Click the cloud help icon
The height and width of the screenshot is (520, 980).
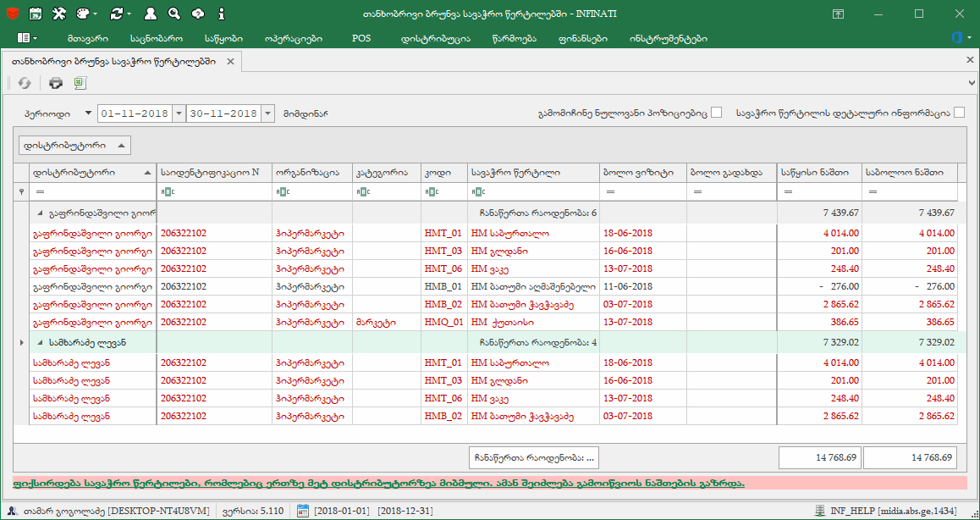tap(197, 14)
